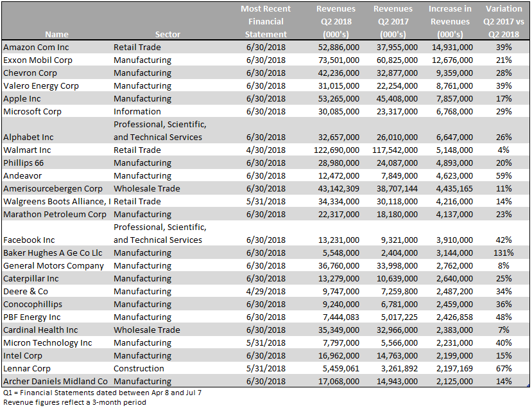Select the Amerisourcebergen Corp cell
532x408 pixels.
53,188
